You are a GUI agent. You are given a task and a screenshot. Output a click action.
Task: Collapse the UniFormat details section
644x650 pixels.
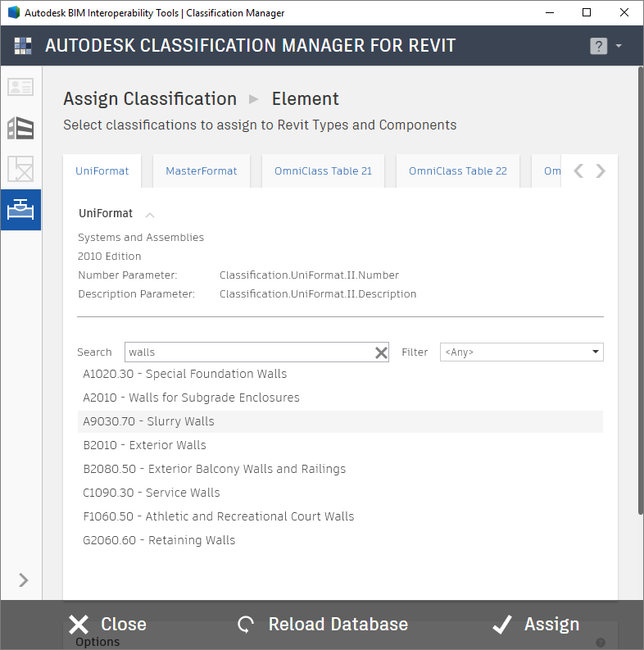click(150, 215)
